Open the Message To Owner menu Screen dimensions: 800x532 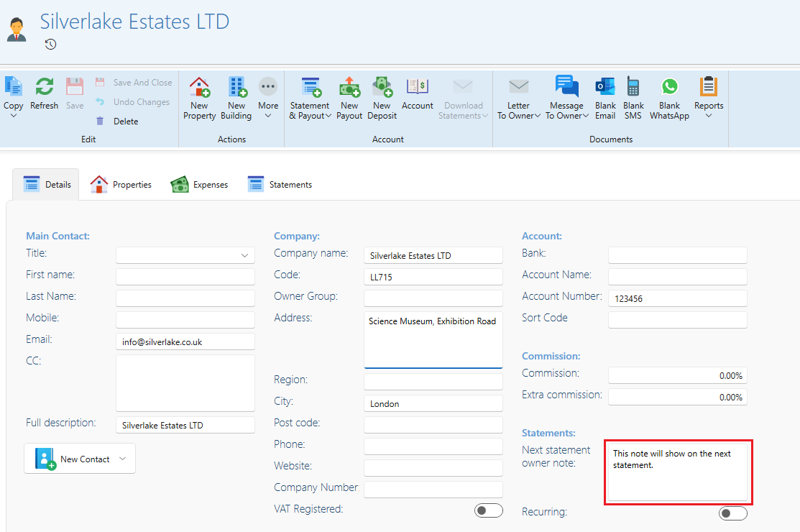coord(566,98)
